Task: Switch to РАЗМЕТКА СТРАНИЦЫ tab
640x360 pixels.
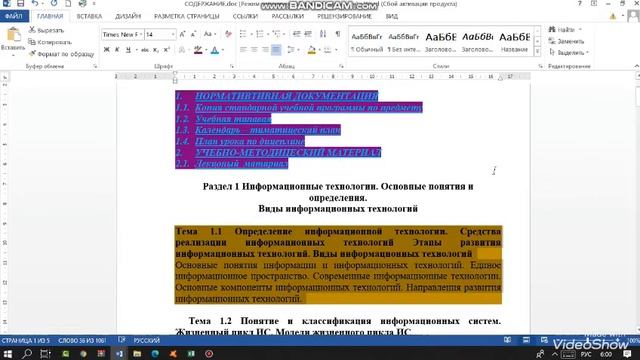Action: tap(187, 16)
